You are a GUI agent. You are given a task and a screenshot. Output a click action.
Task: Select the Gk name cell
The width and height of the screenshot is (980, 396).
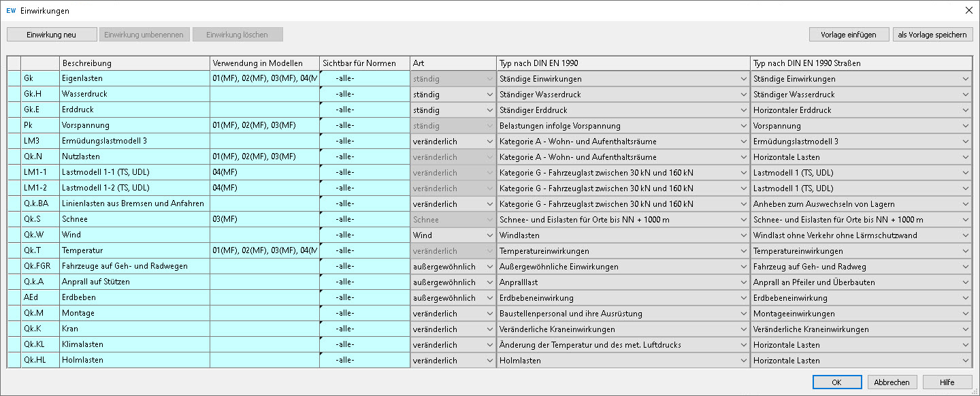40,79
